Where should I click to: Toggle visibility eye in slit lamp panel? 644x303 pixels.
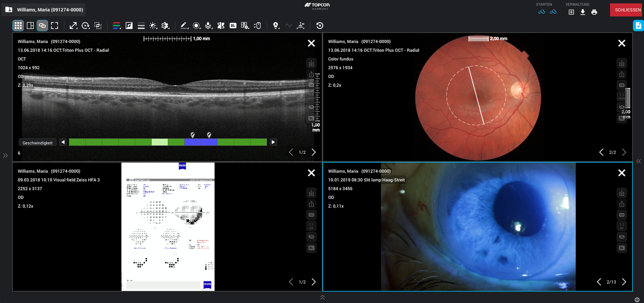[x=621, y=237]
